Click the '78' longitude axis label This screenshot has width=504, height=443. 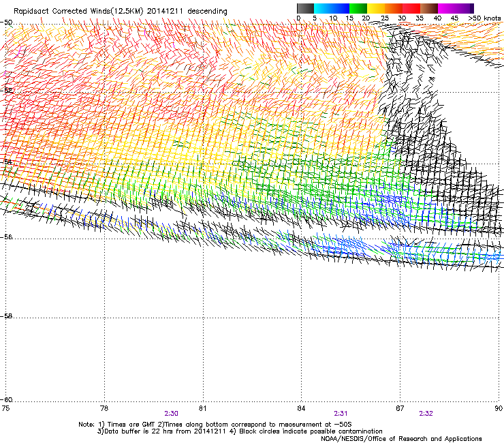104,408
